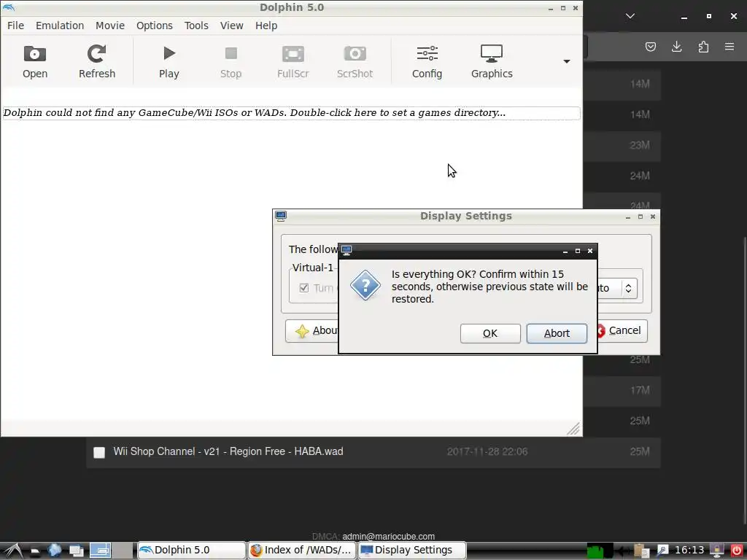Select the Wii Shop Channel HABA.wad file row

click(373, 452)
